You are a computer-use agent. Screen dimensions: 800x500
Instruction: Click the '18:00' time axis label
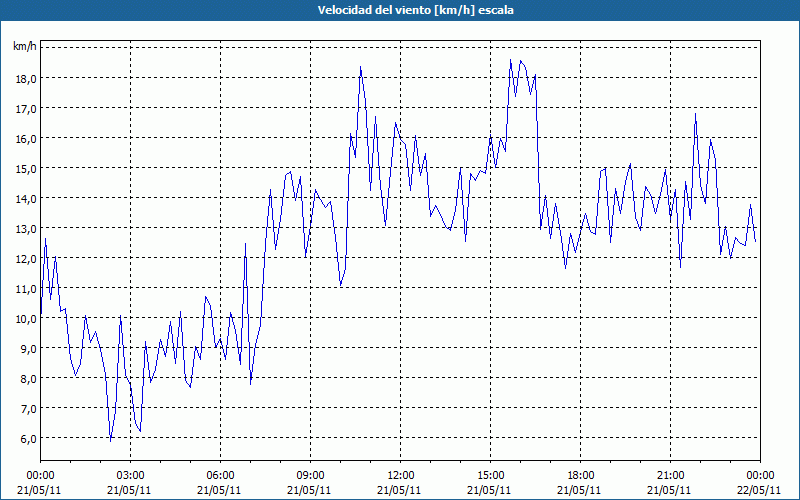point(581,476)
